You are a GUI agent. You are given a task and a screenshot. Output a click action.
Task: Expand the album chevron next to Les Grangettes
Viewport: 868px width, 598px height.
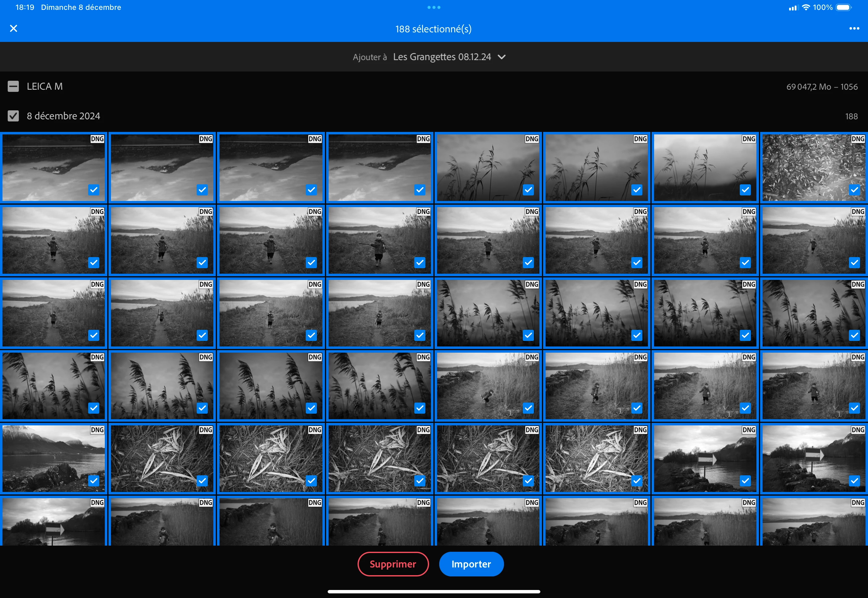point(502,57)
